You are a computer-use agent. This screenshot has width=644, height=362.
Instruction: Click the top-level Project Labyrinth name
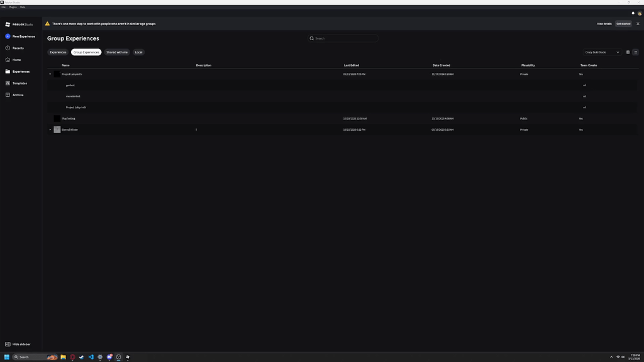click(72, 74)
